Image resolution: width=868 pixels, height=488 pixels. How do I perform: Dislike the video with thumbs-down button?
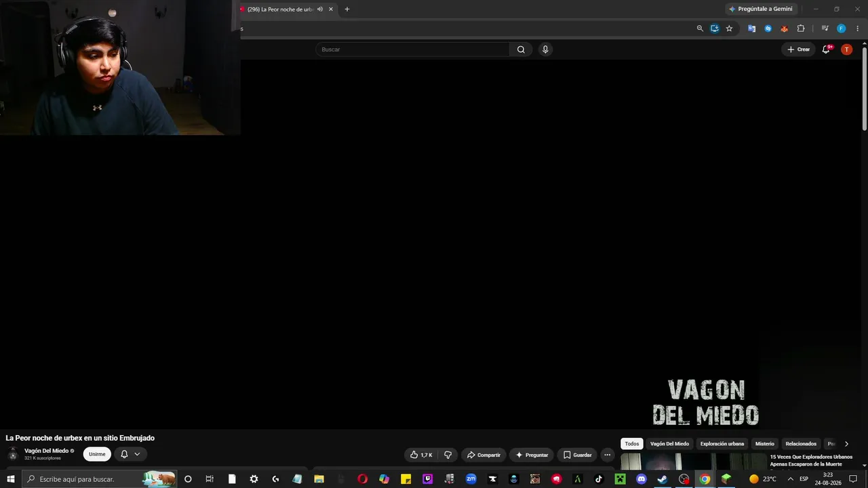[x=448, y=455]
